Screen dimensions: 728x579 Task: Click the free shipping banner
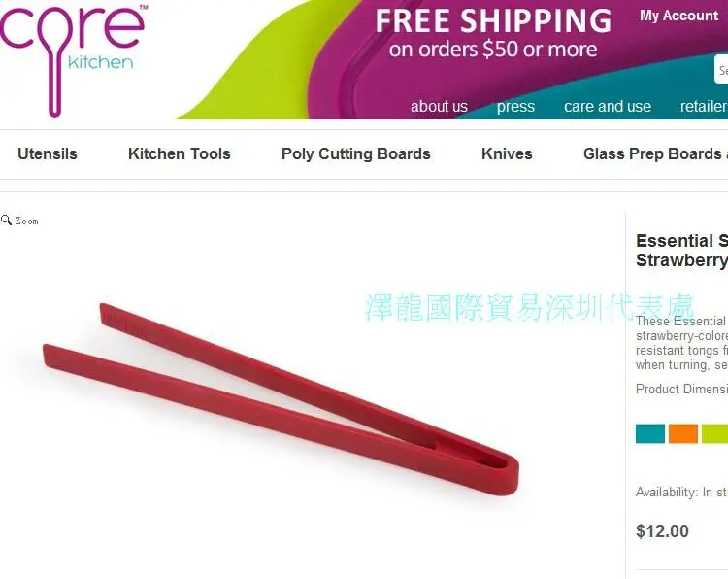(x=493, y=34)
